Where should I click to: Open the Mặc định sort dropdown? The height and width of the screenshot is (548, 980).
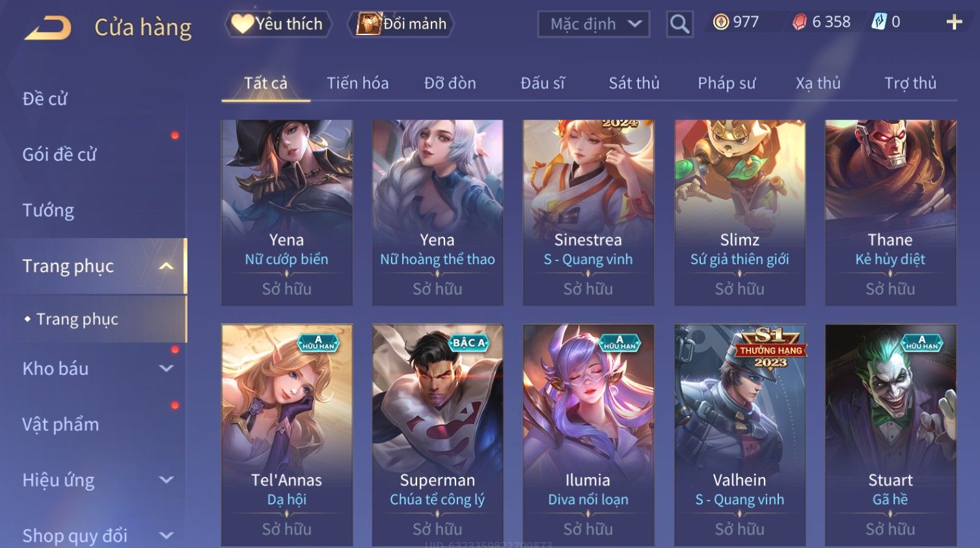click(593, 25)
